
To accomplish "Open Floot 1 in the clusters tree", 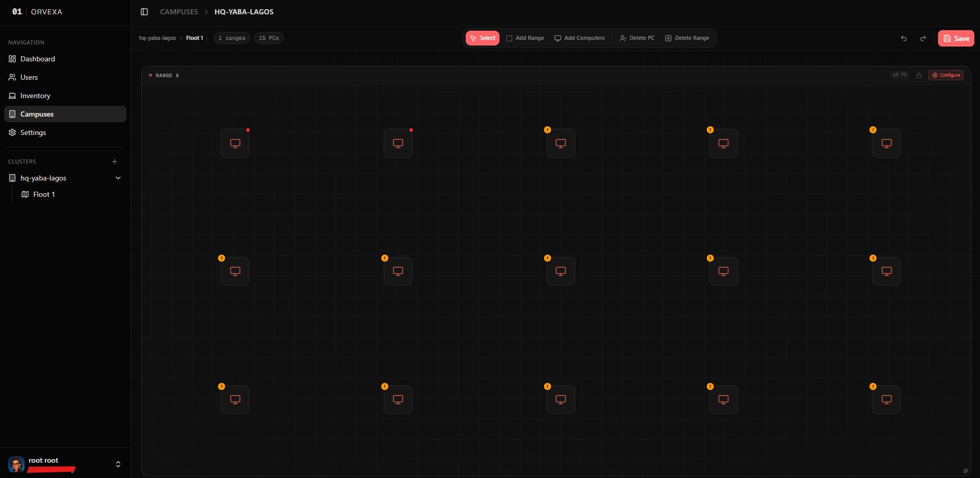I will 44,194.
